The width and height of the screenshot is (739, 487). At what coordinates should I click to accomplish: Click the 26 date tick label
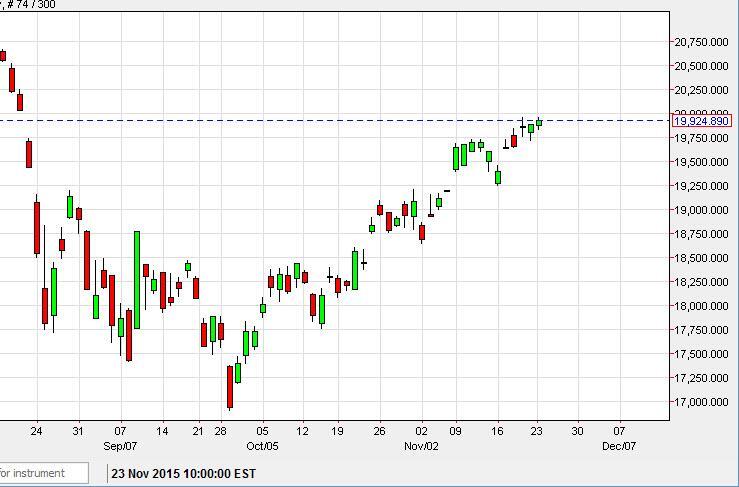(x=379, y=431)
